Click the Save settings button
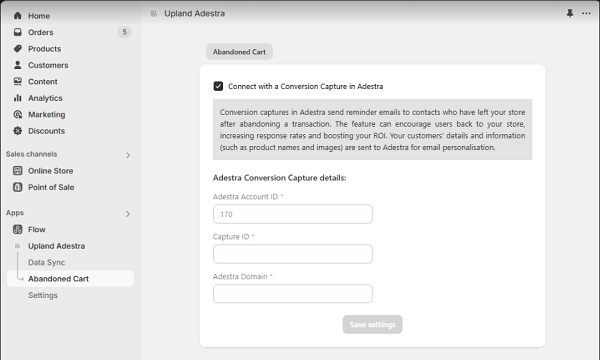The width and height of the screenshot is (600, 360). (372, 324)
